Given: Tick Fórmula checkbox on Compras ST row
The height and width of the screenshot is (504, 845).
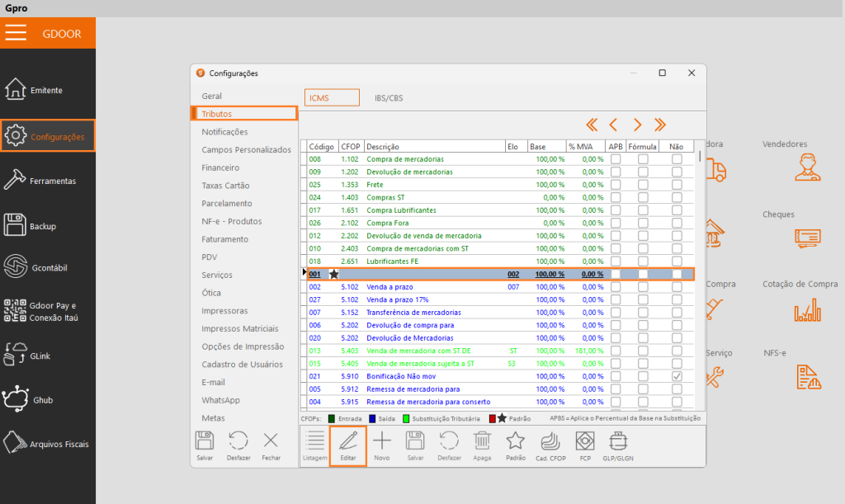Looking at the screenshot, I should [643, 198].
